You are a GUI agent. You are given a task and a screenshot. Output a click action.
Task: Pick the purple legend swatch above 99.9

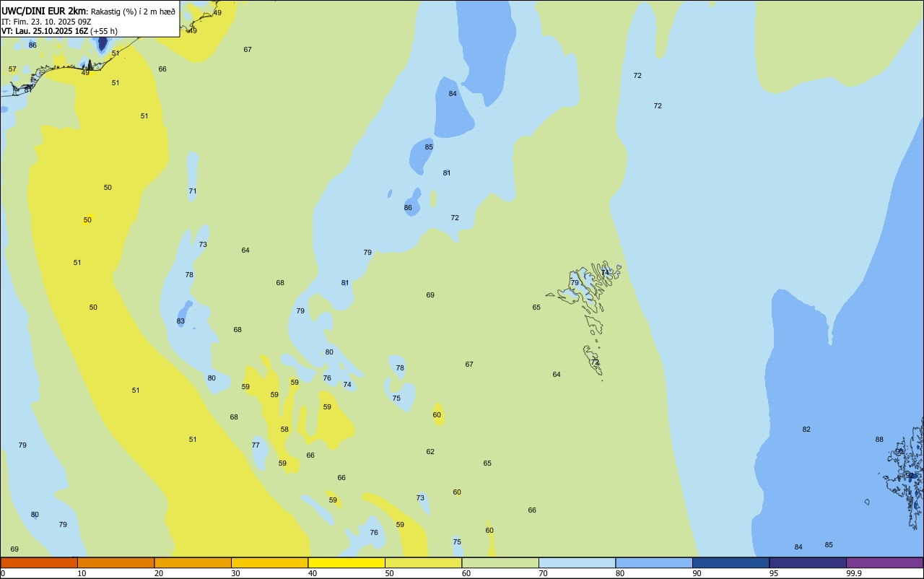[884, 562]
